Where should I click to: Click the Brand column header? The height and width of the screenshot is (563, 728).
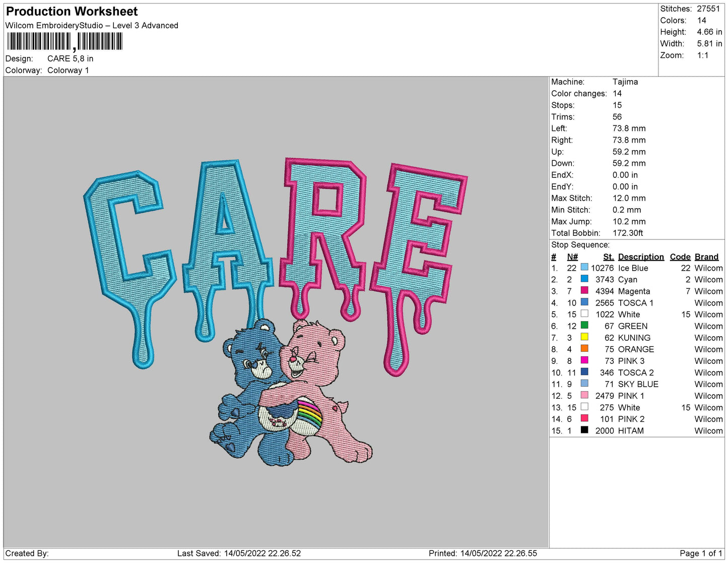pos(706,257)
